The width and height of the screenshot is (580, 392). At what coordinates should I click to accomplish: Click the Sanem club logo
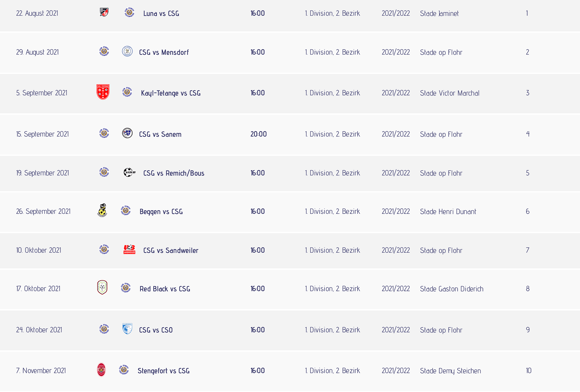[127, 133]
